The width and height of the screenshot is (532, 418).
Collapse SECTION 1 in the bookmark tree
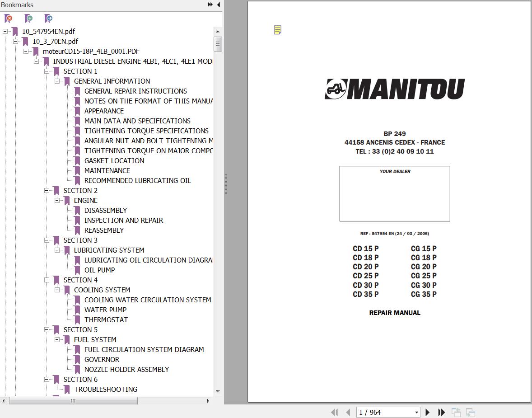[x=47, y=71]
